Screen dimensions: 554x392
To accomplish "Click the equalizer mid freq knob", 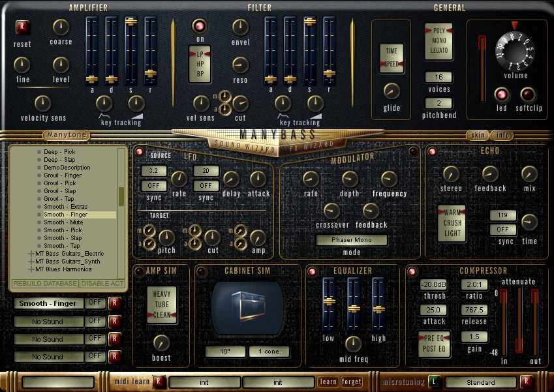I will (x=352, y=344).
